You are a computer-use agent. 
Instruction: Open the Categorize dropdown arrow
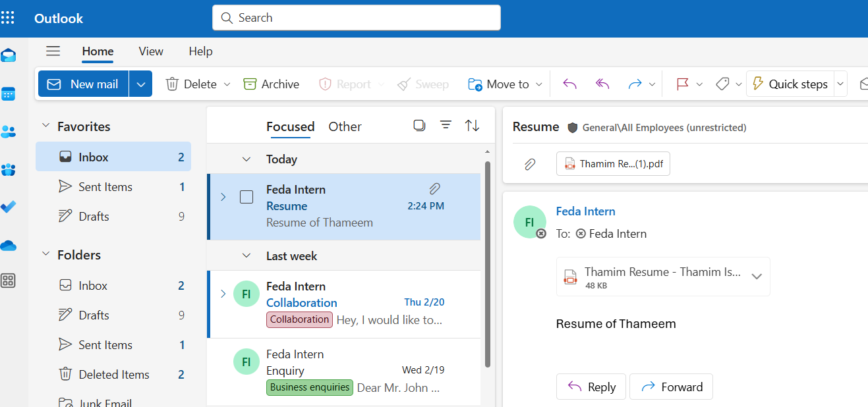[739, 84]
